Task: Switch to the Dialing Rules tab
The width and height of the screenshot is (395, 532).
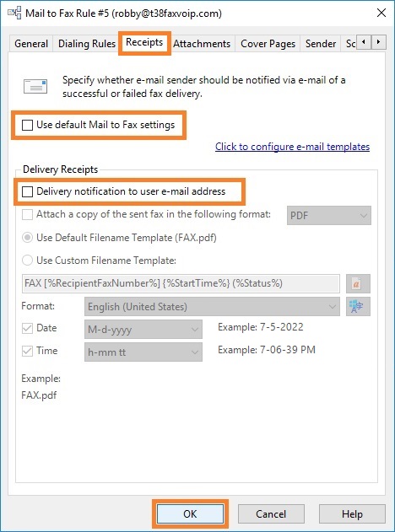Action: click(87, 44)
